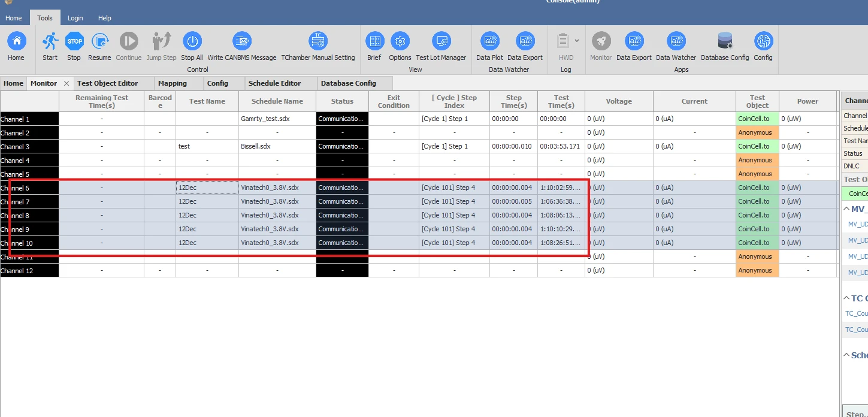Select the Tools ribbon tab

(x=45, y=18)
